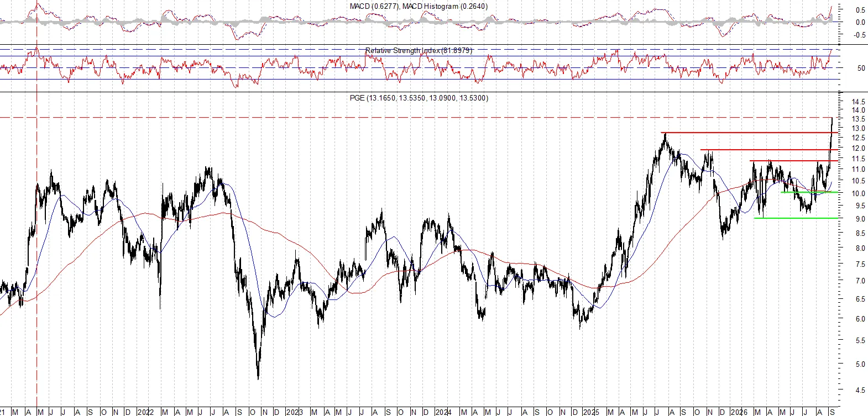Click the 6.0 price axis label
This screenshot has width=868, height=416.
pyautogui.click(x=861, y=319)
